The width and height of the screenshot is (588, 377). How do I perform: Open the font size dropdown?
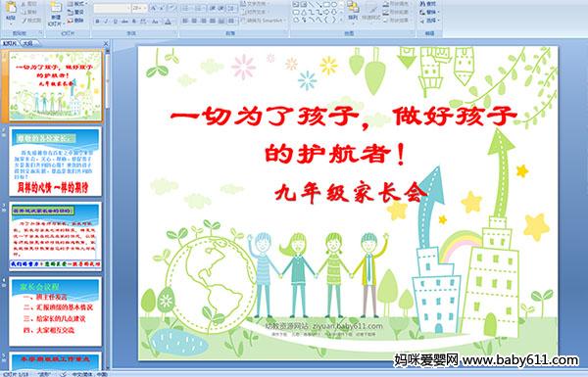coord(139,8)
